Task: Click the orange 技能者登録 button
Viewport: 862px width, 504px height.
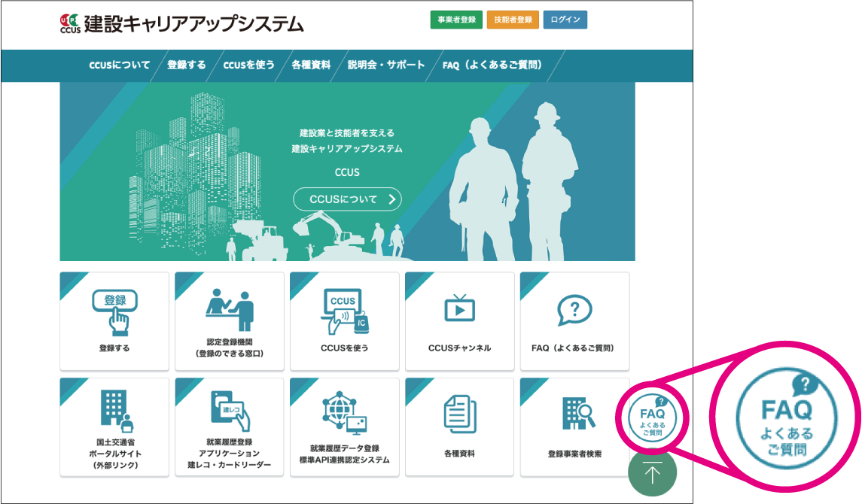Action: 513,20
